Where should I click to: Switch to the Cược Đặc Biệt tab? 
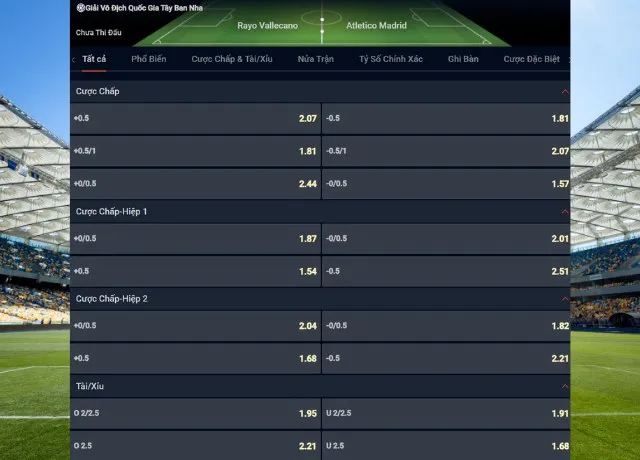531,60
